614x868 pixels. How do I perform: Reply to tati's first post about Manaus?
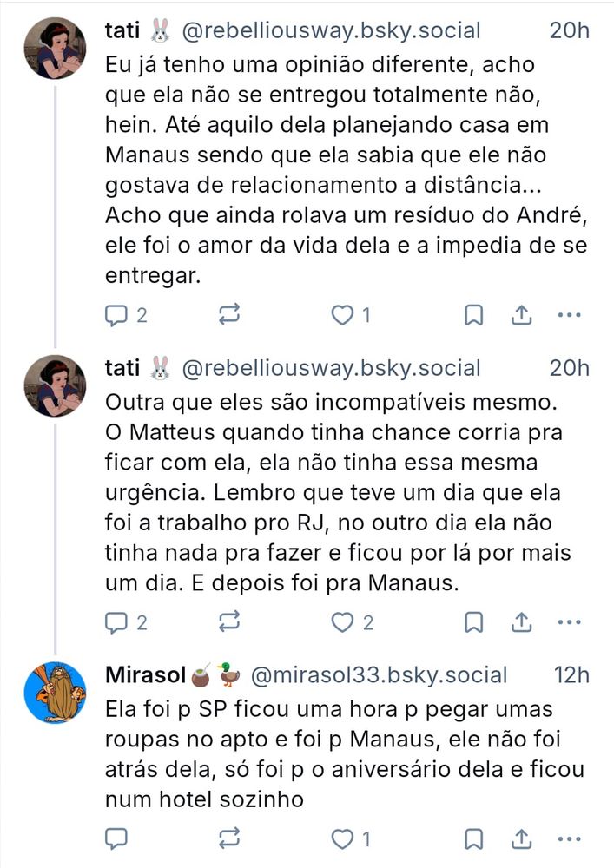[116, 315]
